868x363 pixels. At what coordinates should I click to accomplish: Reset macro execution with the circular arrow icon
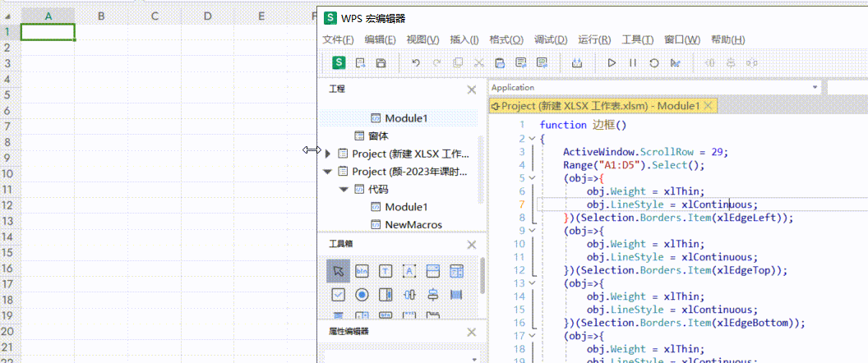pyautogui.click(x=653, y=63)
